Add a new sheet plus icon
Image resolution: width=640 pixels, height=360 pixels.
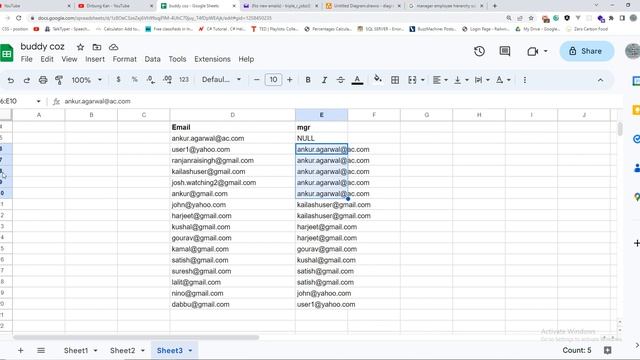(20, 350)
